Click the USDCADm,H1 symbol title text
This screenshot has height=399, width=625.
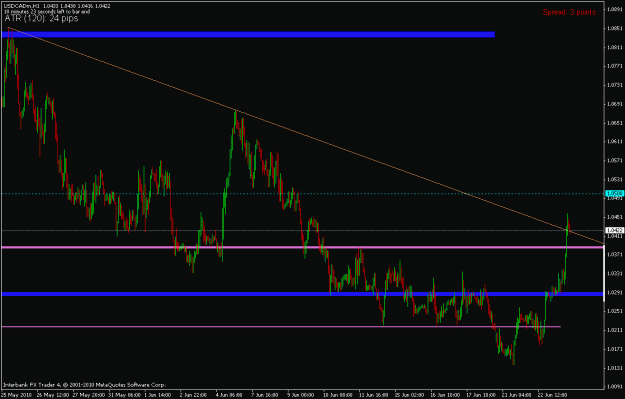(22, 6)
